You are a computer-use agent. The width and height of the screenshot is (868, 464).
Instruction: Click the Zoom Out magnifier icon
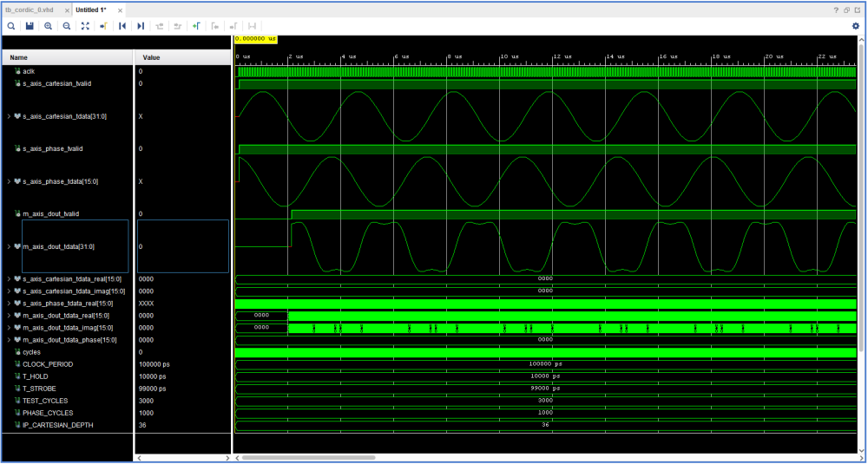click(66, 26)
